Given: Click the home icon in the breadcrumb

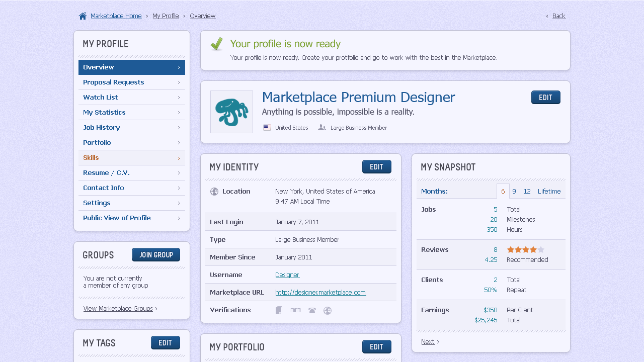Looking at the screenshot, I should point(82,16).
